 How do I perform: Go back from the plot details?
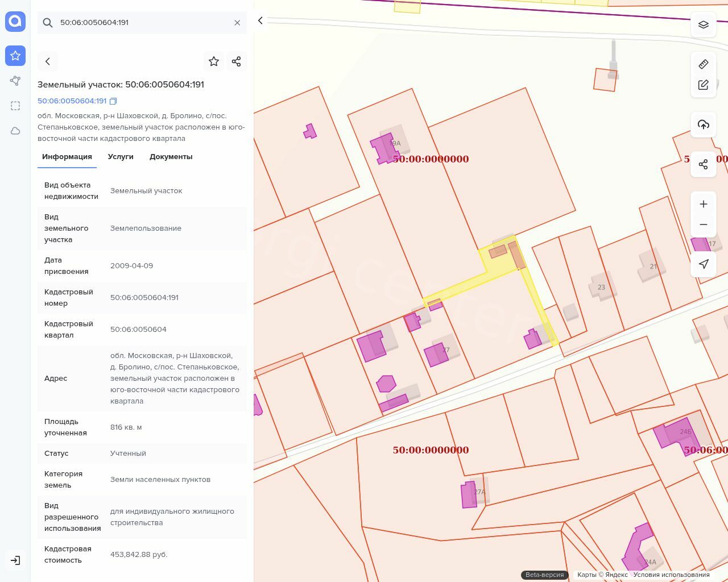48,61
